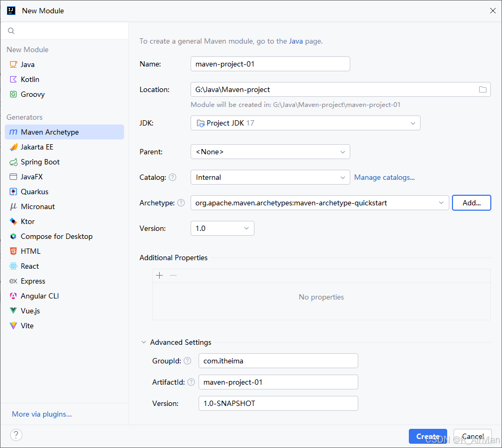Select the Maven Archetype generator

pos(64,132)
